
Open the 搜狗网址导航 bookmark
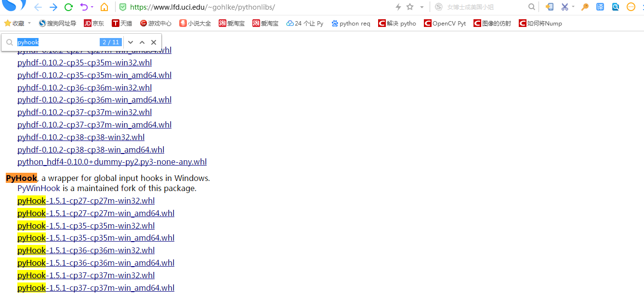point(57,23)
